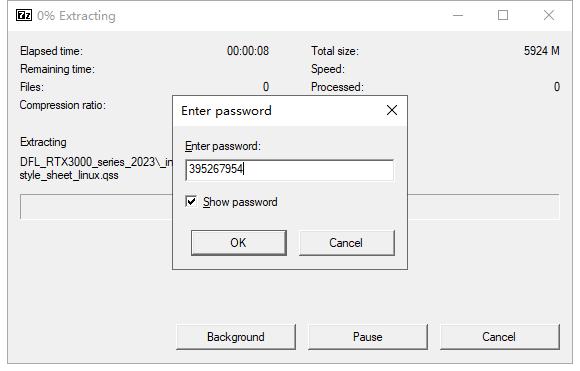The image size is (580, 371).
Task: Click the '0% Extracting' window title text
Action: (x=76, y=16)
